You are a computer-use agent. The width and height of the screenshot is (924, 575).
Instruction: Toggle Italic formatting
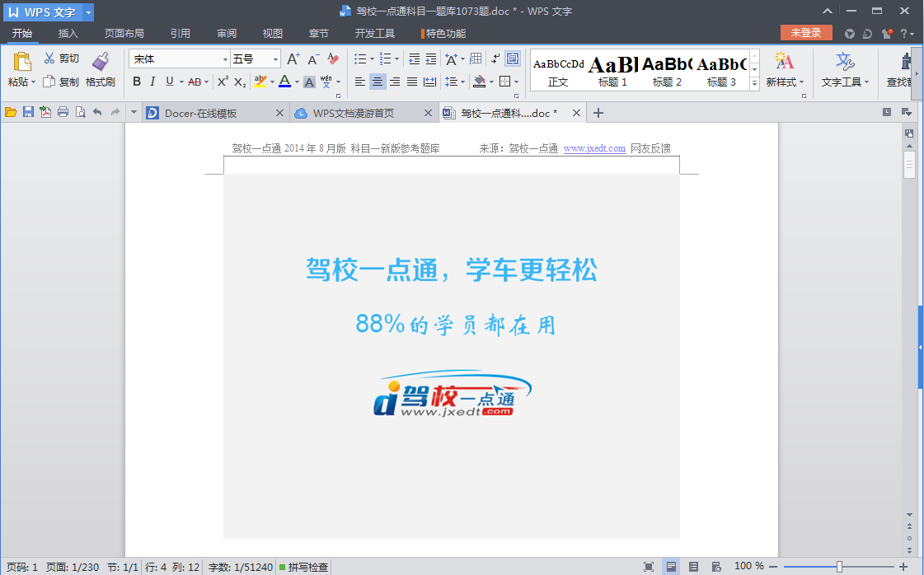[152, 82]
